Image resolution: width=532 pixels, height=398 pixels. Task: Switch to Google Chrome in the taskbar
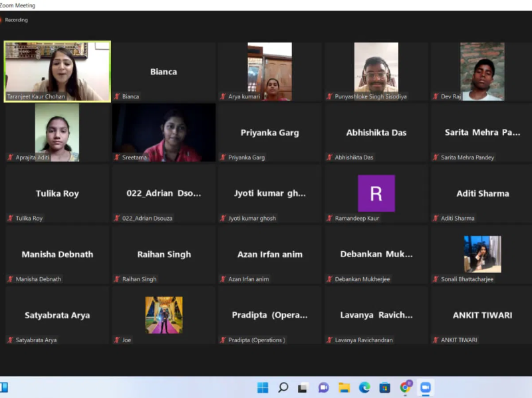405,387
